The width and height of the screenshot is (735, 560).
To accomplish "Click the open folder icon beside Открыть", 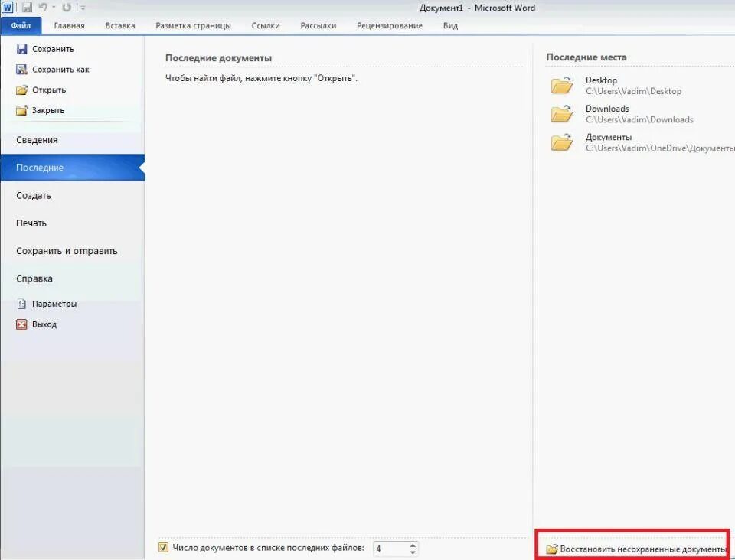I will [21, 90].
